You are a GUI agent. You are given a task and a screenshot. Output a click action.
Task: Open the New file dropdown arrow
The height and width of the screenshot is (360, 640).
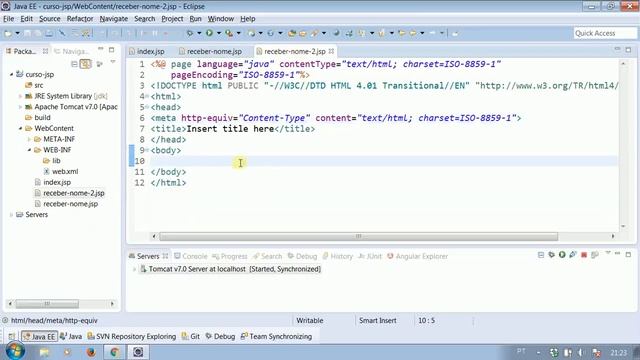[x=17, y=33]
